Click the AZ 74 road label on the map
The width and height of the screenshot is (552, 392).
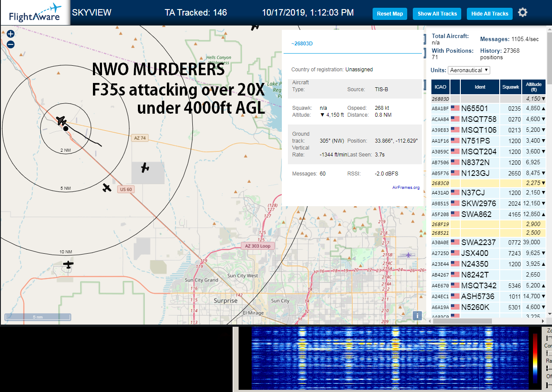point(140,138)
